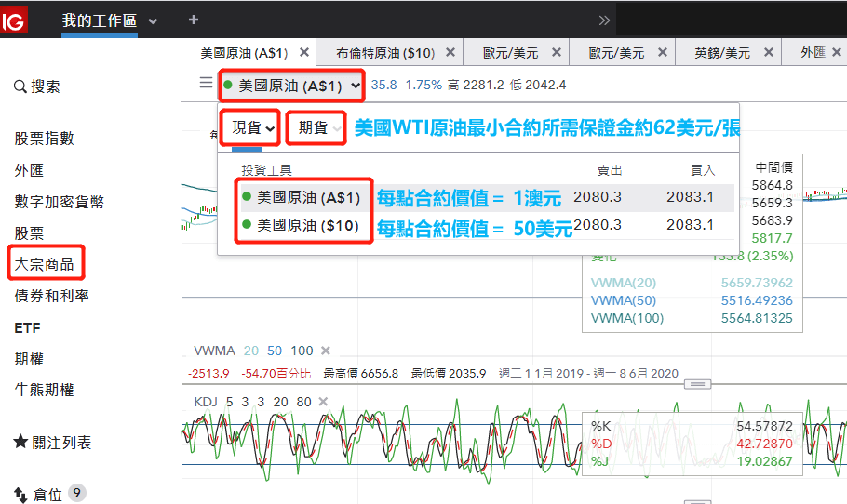Screen dimensions: 847x504
Task: Open the 現貨 spot type dropdown
Action: [253, 127]
